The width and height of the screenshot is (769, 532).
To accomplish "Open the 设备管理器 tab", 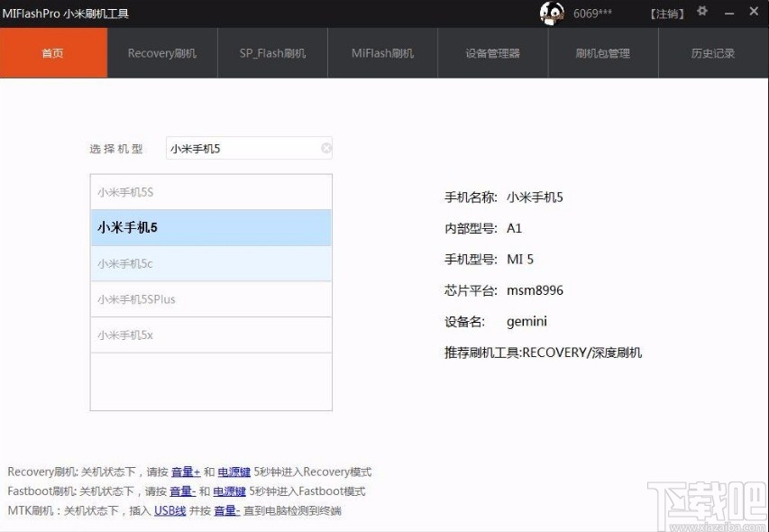I will [493, 53].
